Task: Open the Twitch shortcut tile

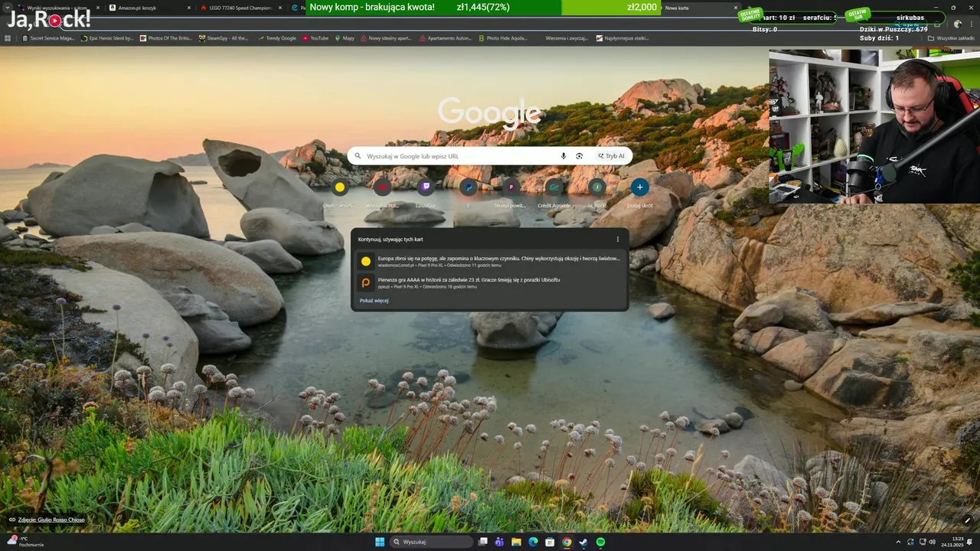Action: tap(426, 191)
